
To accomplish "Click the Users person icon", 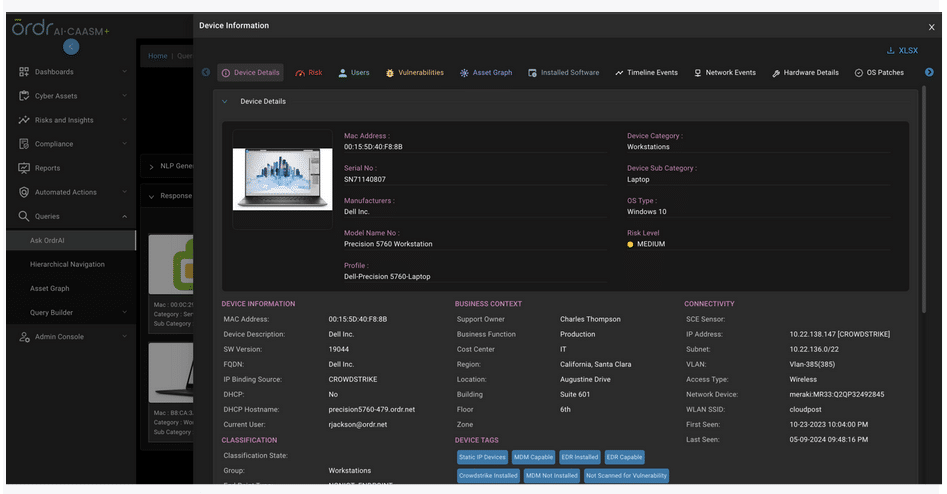I will coord(342,73).
